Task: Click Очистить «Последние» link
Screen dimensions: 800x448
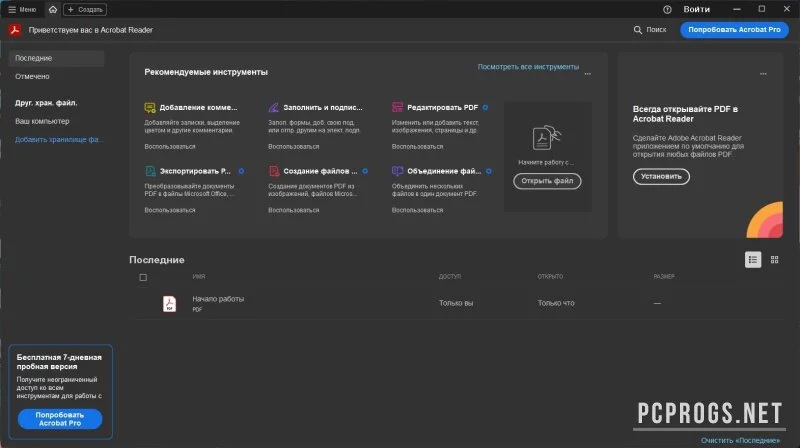Action: point(740,440)
